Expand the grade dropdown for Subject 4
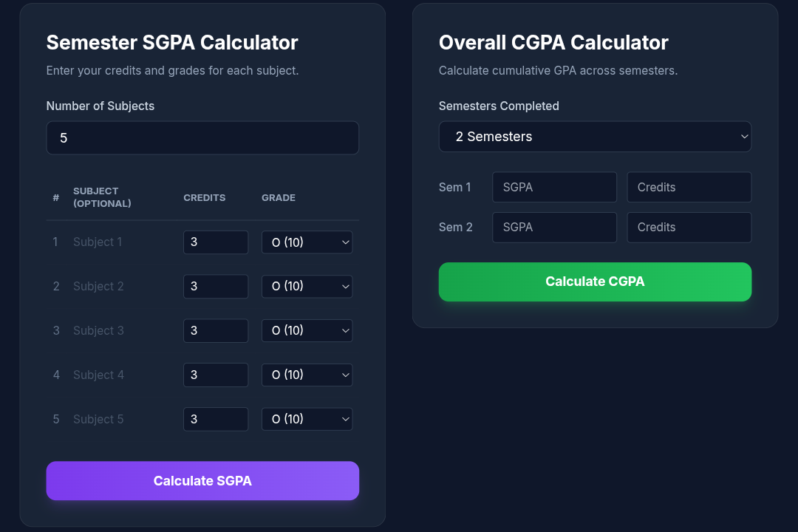Screen dimensions: 798x532 tap(307, 375)
